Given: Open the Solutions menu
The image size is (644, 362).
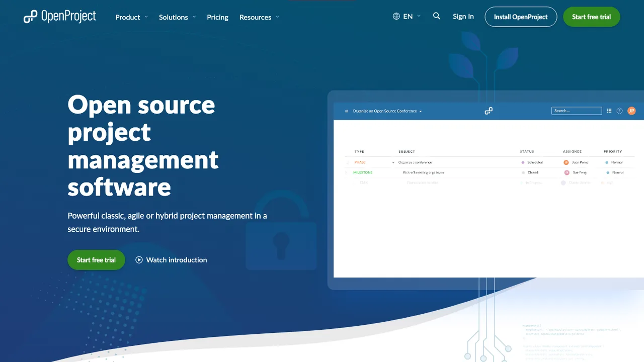Looking at the screenshot, I should [173, 17].
